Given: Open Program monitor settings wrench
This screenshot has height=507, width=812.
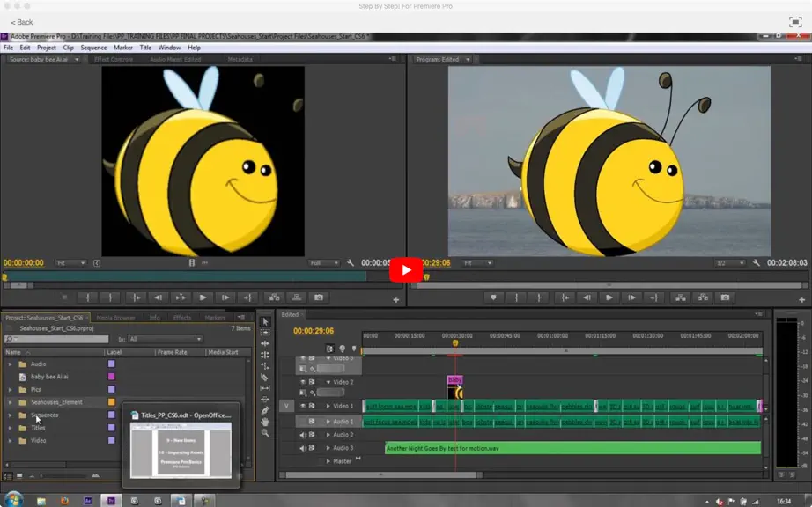Looking at the screenshot, I should point(757,263).
